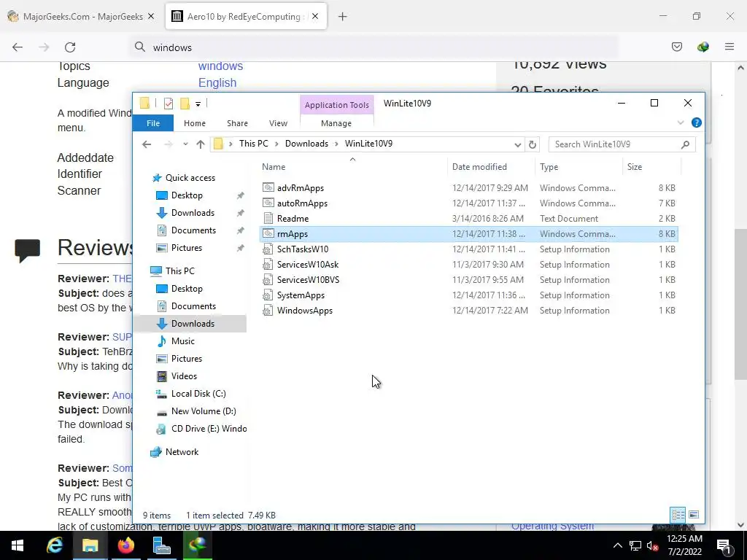Launch Internet Explorer from taskbar

tap(54, 545)
